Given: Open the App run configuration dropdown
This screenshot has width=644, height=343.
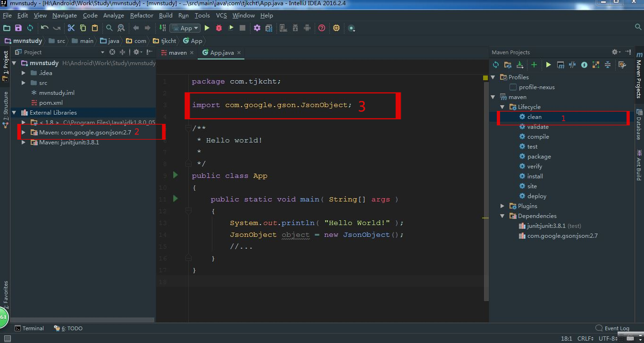Looking at the screenshot, I should [x=185, y=28].
